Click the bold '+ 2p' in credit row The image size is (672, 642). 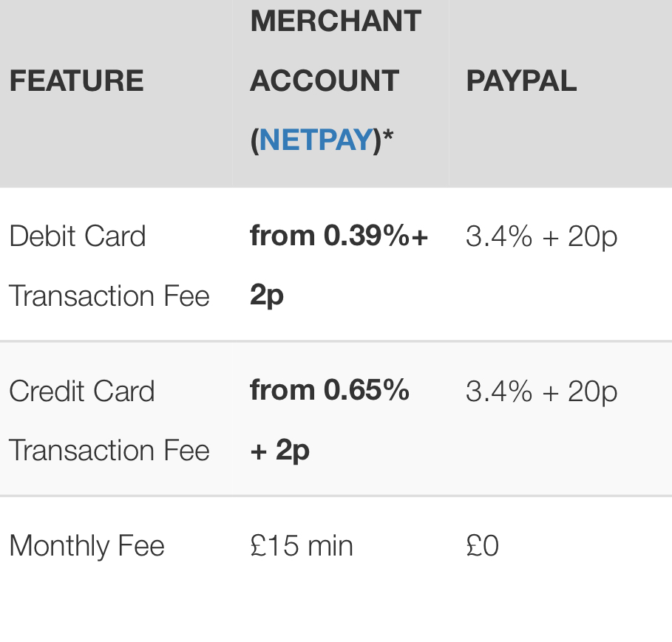(280, 451)
